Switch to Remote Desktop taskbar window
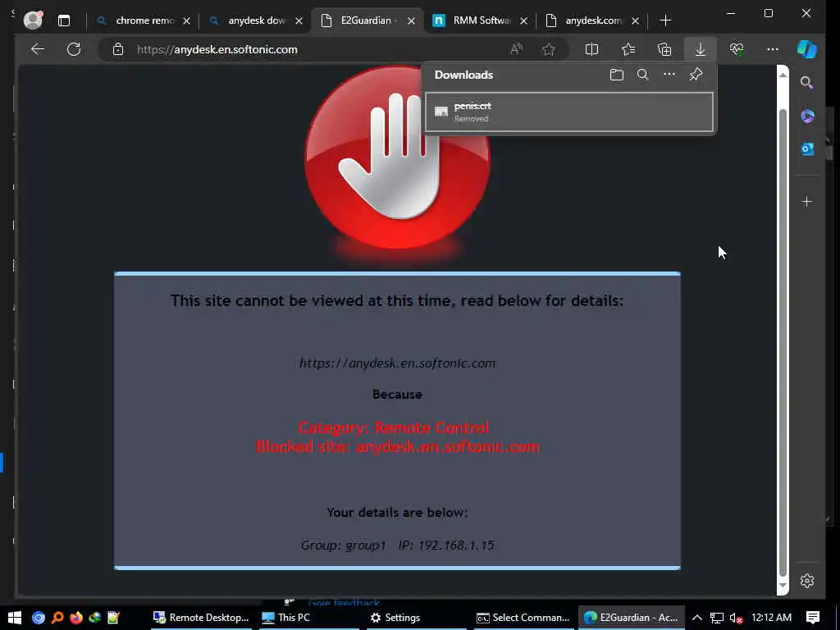The height and width of the screenshot is (630, 840). (x=201, y=618)
